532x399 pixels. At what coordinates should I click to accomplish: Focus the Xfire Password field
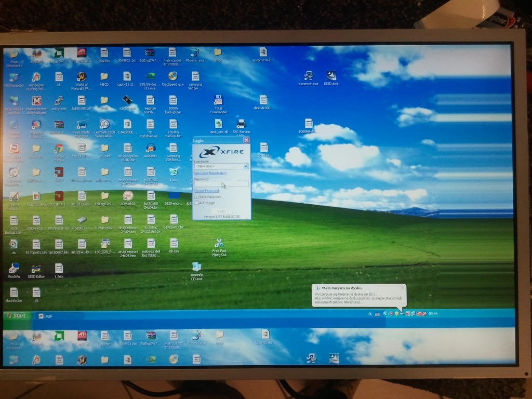(x=221, y=184)
